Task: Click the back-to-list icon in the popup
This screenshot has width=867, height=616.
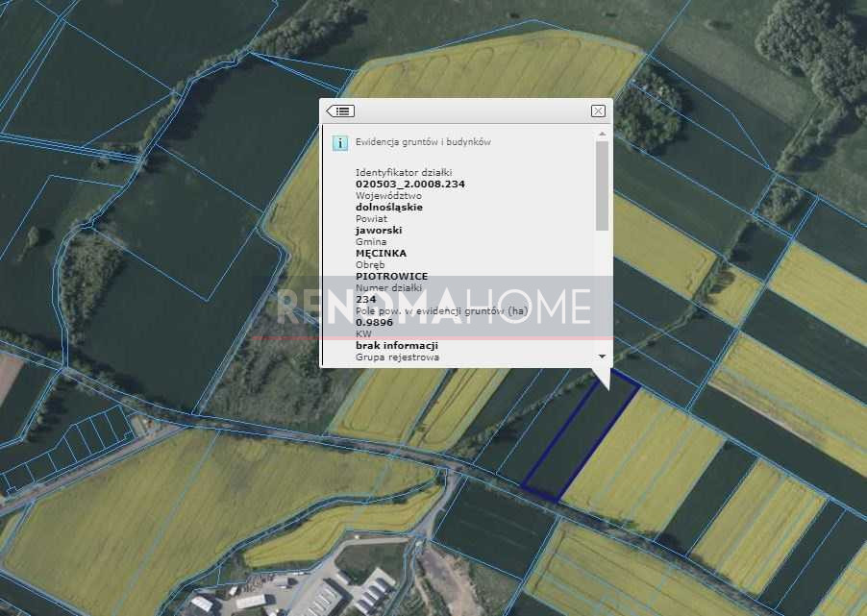Action: coord(340,111)
